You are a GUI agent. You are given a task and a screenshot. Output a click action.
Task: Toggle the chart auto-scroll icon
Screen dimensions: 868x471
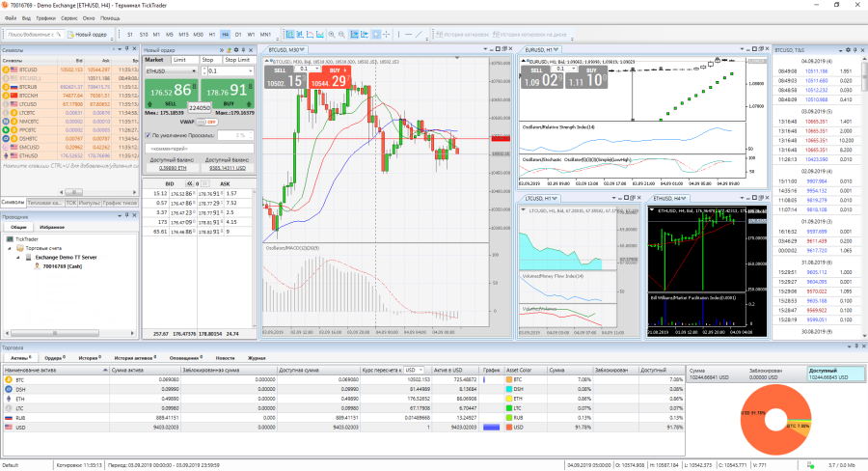354,35
